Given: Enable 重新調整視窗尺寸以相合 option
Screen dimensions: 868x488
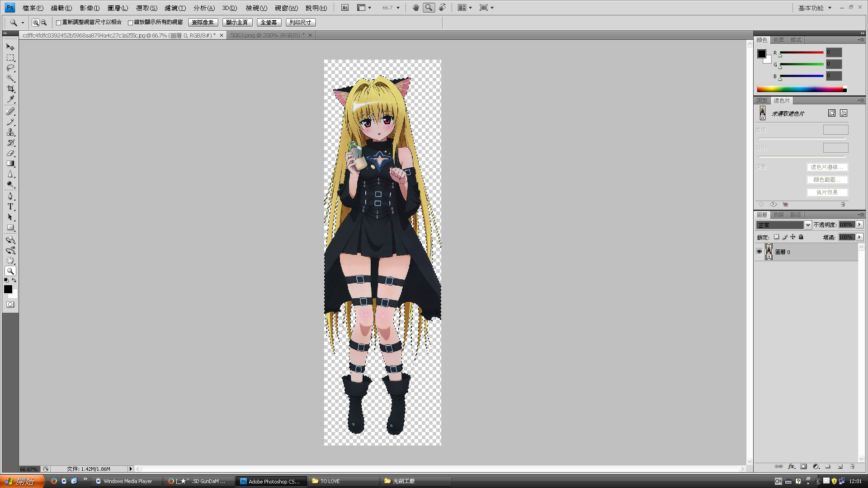Looking at the screenshot, I should [x=59, y=22].
